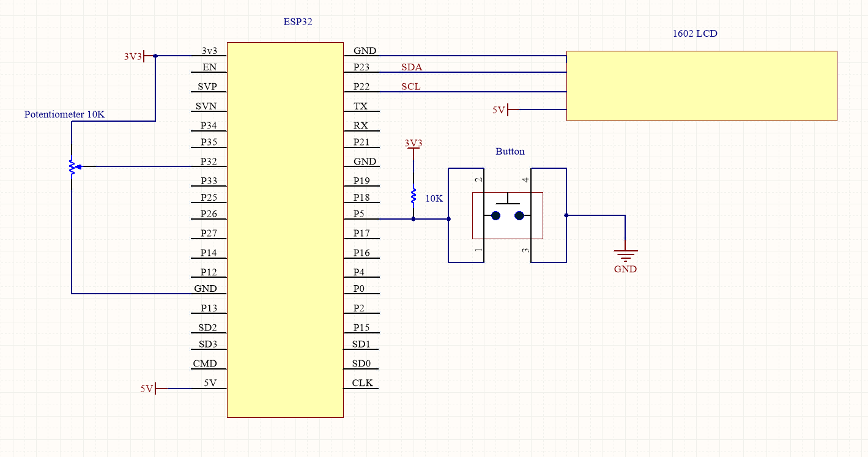Click the P25 pin label
Viewport: 868px width, 457px height.
pos(209,198)
